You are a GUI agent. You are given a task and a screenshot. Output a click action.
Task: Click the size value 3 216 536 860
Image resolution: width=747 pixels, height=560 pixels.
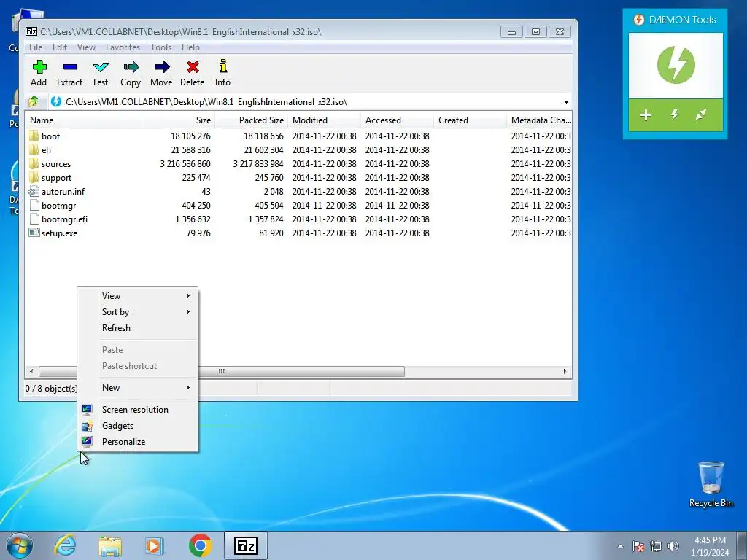(x=185, y=163)
